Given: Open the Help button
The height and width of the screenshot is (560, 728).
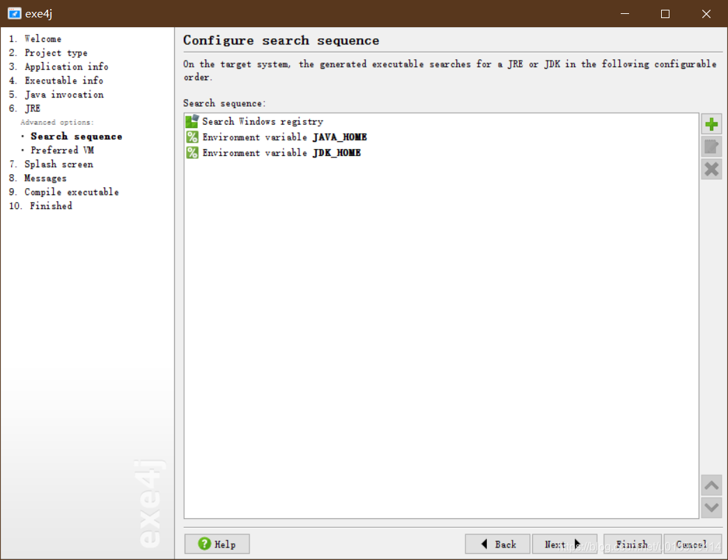Looking at the screenshot, I should pos(217,544).
